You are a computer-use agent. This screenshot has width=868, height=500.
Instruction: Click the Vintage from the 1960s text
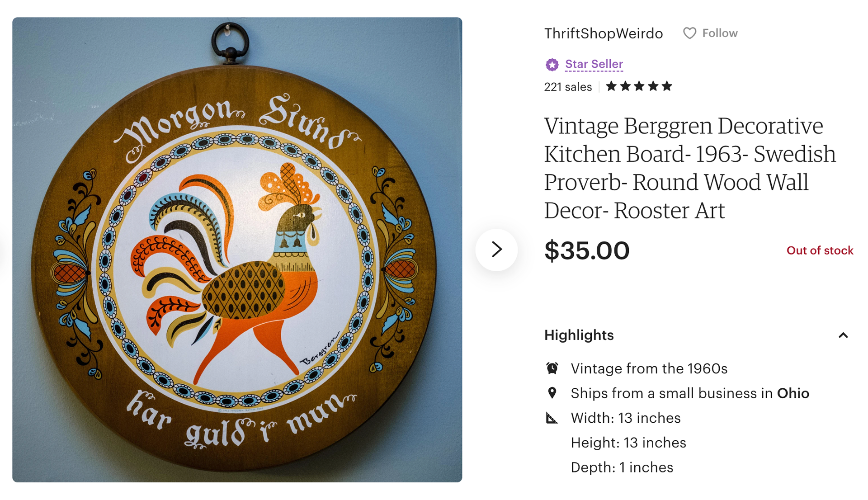[x=649, y=368]
